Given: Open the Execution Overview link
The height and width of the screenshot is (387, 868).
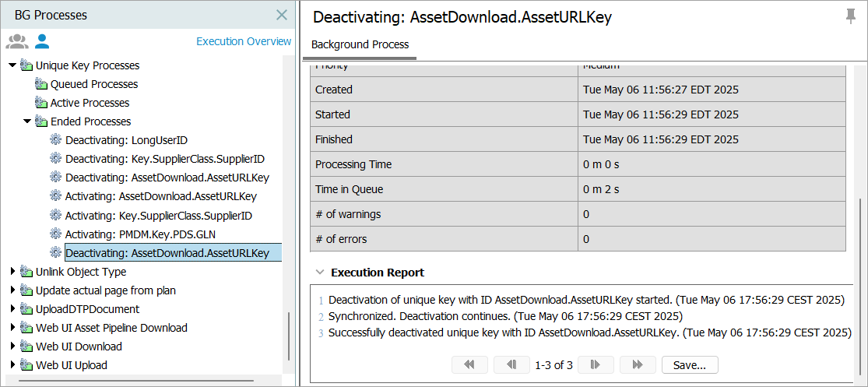Looking at the screenshot, I should [243, 41].
